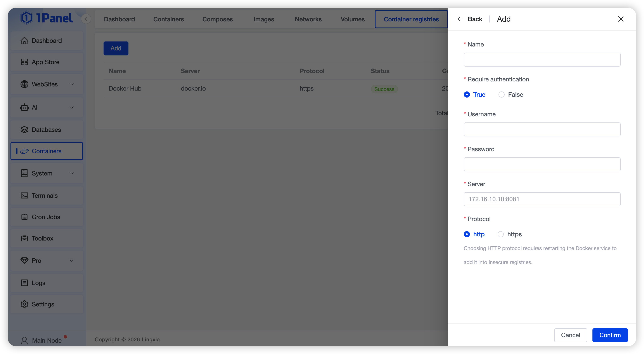
Task: Open Cron Jobs using the calendar icon
Action: coord(24,217)
